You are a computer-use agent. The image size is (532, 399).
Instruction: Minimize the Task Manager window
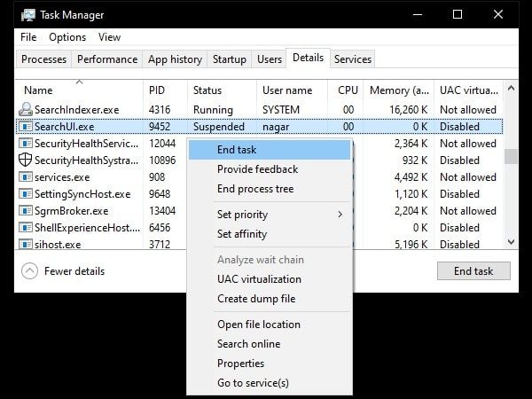tap(418, 14)
